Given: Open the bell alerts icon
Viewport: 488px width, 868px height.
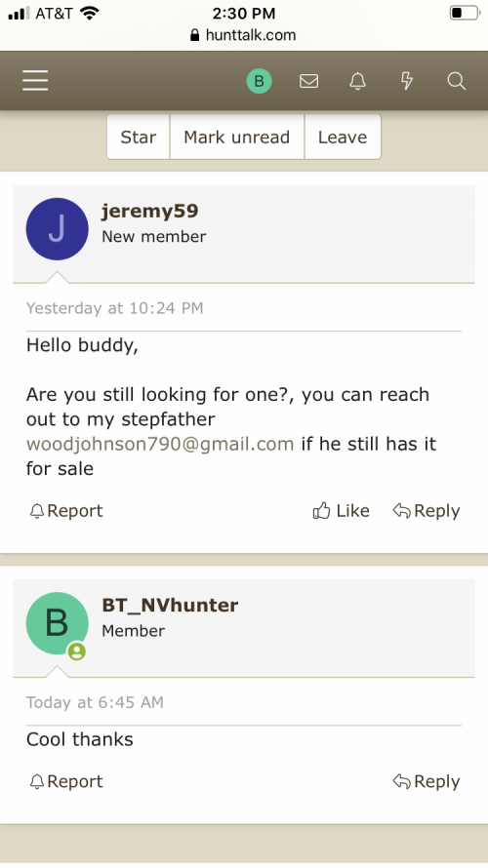Looking at the screenshot, I should point(358,81).
